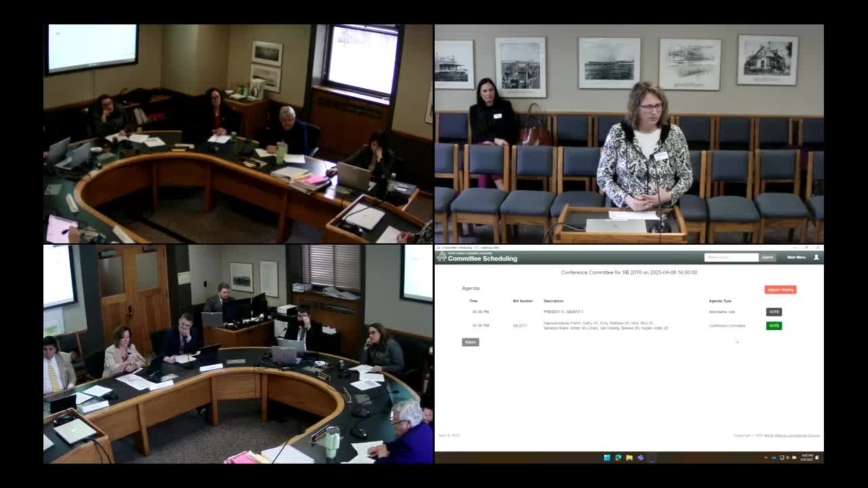
Task: Select the top-left committee room camera feed
Action: point(239,134)
